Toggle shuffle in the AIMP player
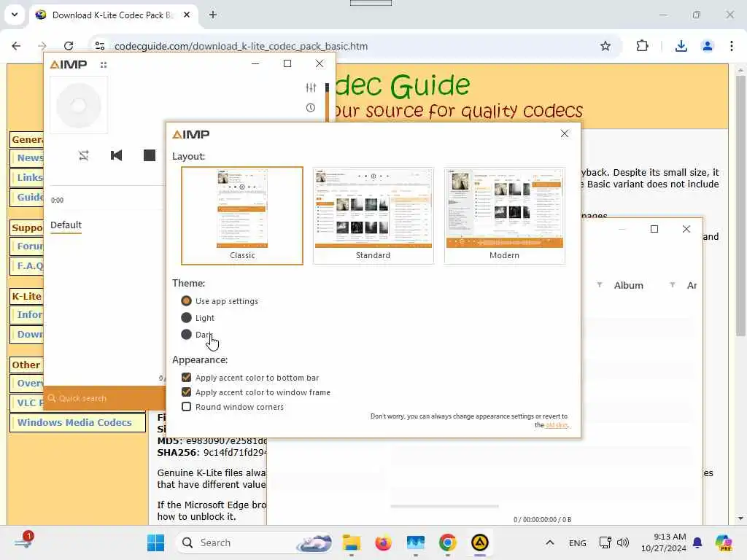This screenshot has width=747, height=560. tap(84, 155)
